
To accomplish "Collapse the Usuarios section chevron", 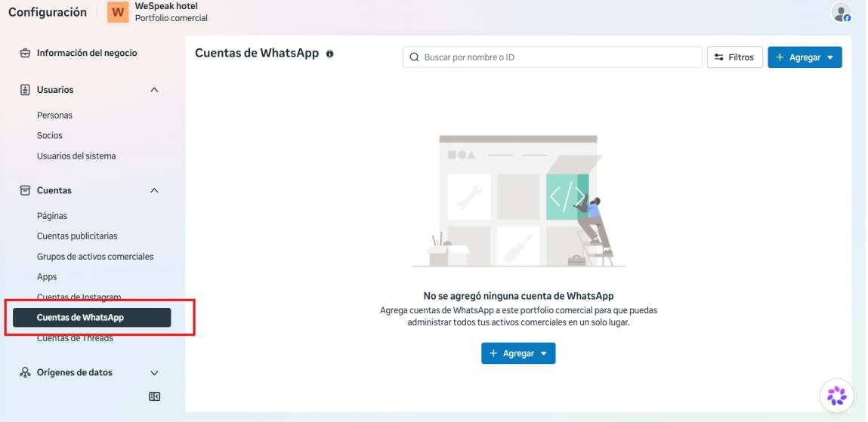I will pos(154,90).
